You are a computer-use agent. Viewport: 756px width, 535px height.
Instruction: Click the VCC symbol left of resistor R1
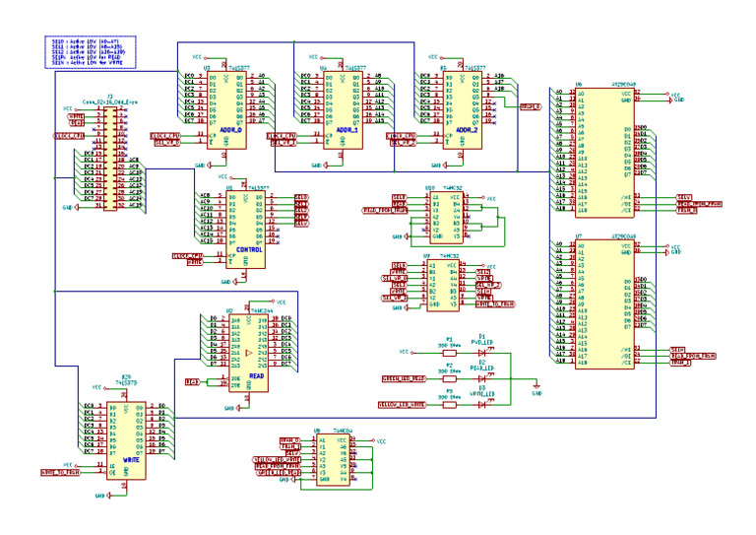click(406, 352)
